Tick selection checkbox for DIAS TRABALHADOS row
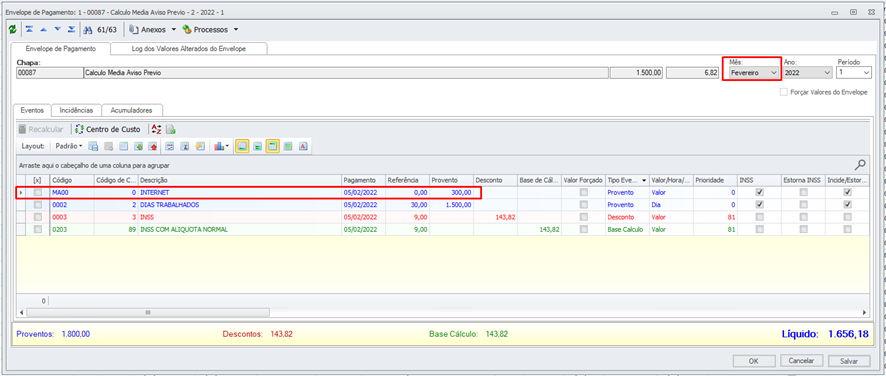Image resolution: width=886 pixels, height=376 pixels. coord(38,205)
